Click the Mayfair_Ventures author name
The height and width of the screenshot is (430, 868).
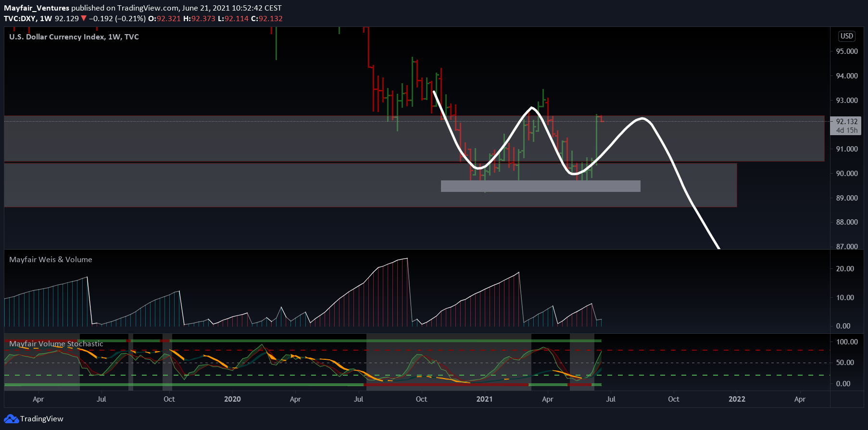click(37, 8)
